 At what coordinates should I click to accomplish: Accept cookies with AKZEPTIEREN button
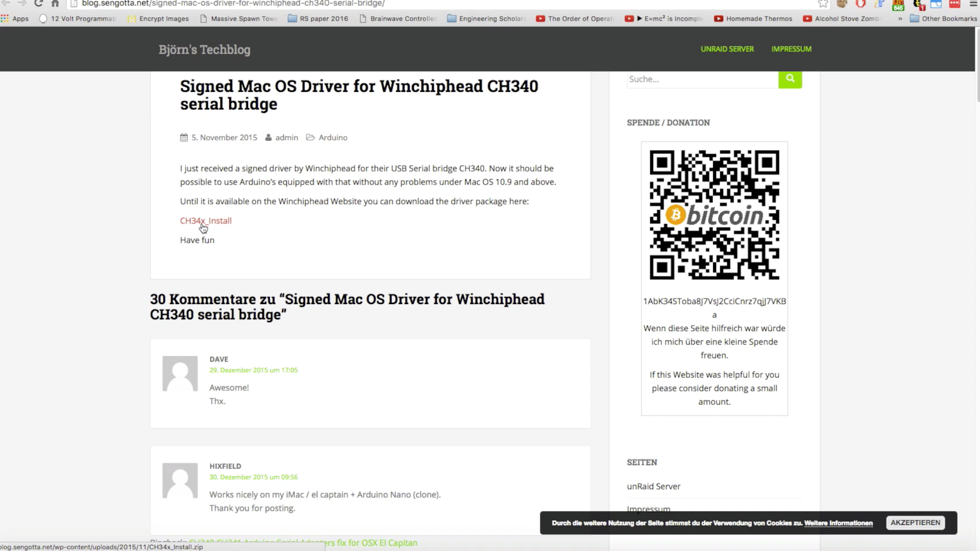click(x=915, y=523)
